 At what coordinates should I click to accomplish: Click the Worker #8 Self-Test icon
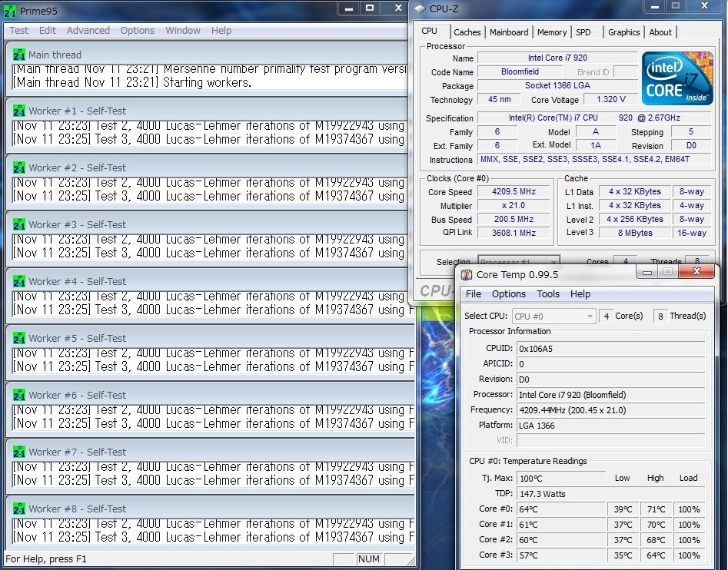pyautogui.click(x=19, y=509)
